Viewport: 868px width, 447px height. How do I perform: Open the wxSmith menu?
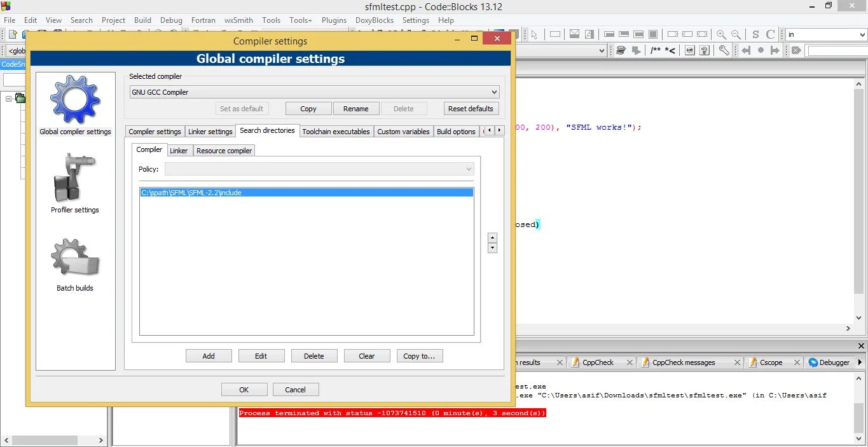(238, 20)
